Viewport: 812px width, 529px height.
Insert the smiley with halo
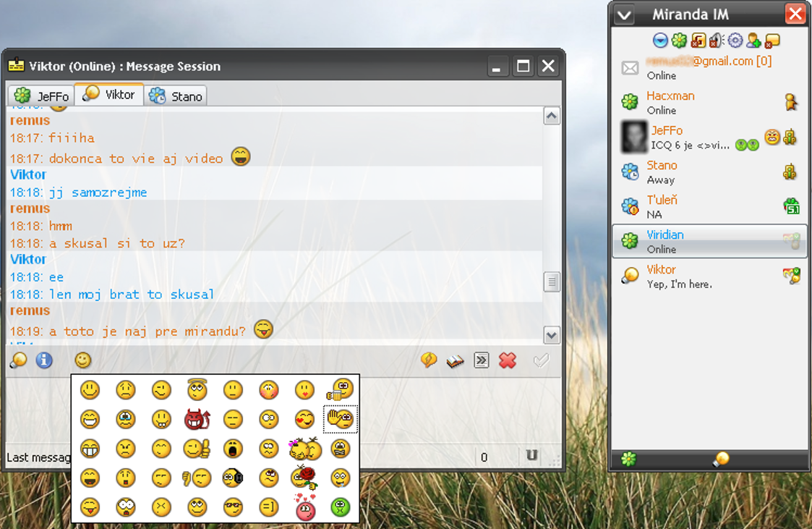click(x=197, y=390)
